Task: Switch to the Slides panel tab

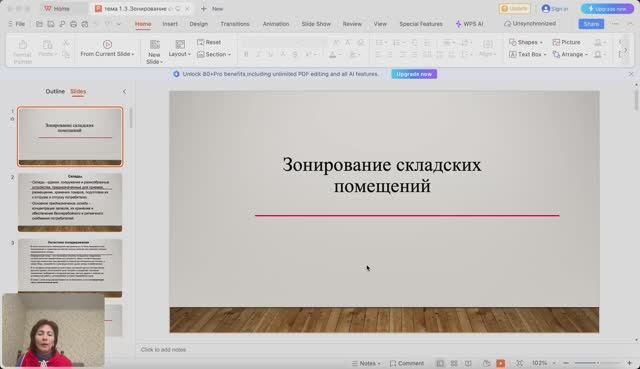Action: pyautogui.click(x=78, y=91)
